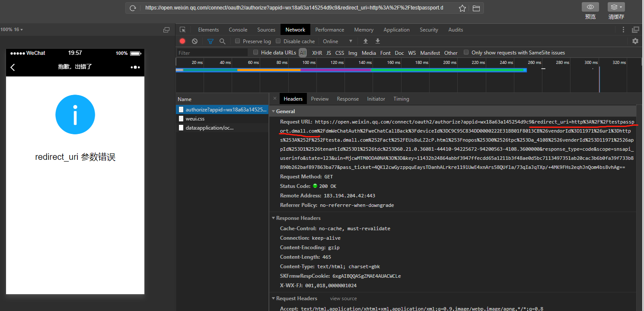Select the Network tab
This screenshot has height=311, width=644.
tap(295, 30)
